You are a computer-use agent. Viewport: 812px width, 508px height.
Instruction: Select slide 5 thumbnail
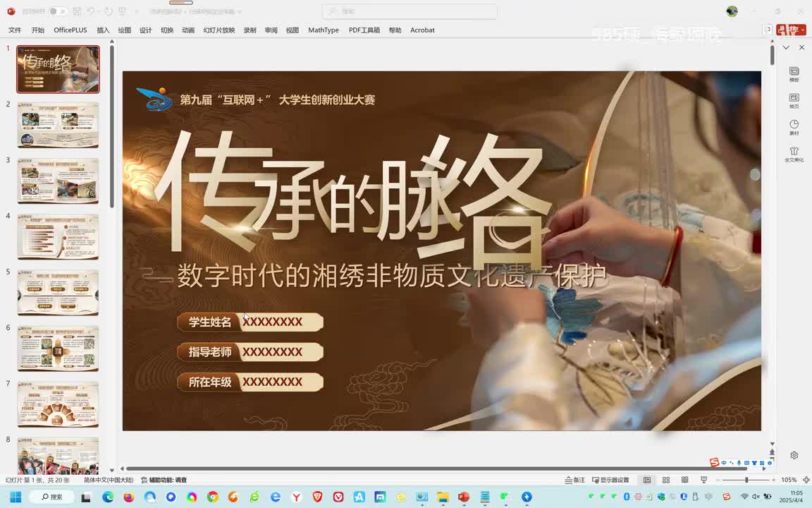[x=58, y=293]
